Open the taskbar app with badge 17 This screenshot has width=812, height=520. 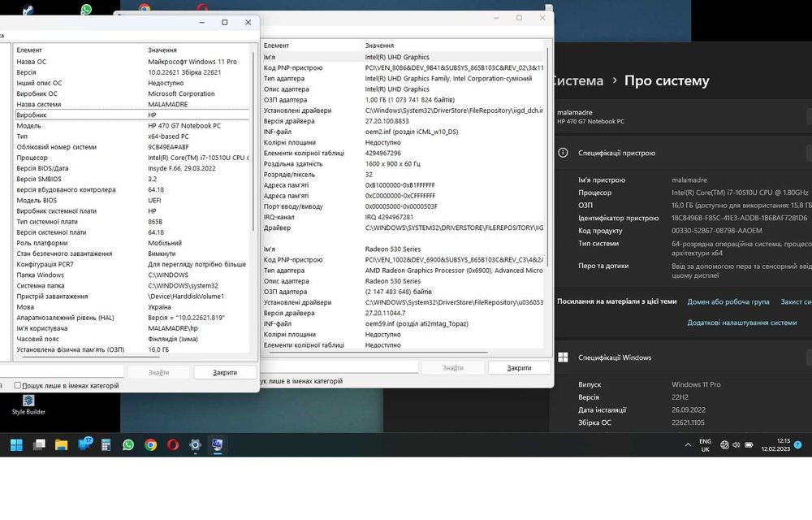tap(84, 444)
